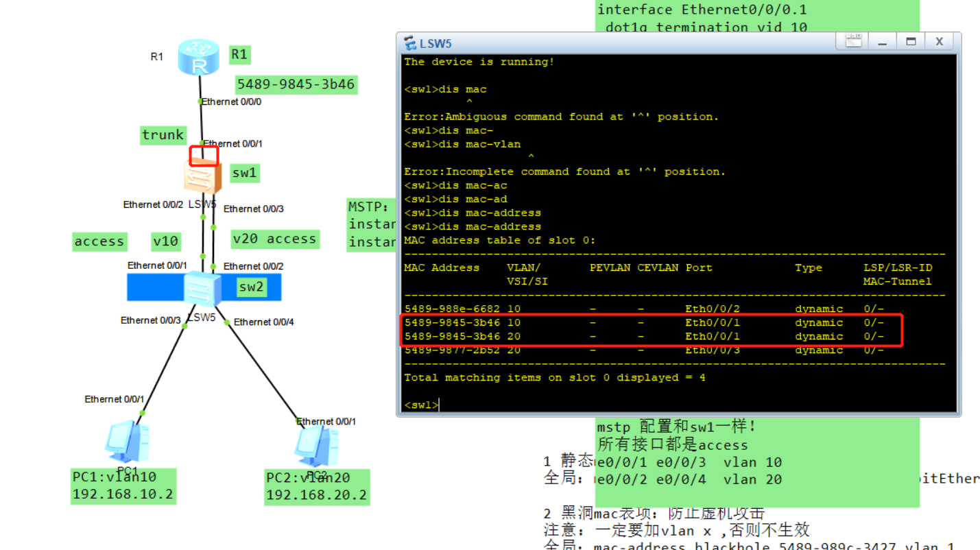
Task: Click the 5489-9845-3b46 MAC label near R1
Action: [296, 84]
